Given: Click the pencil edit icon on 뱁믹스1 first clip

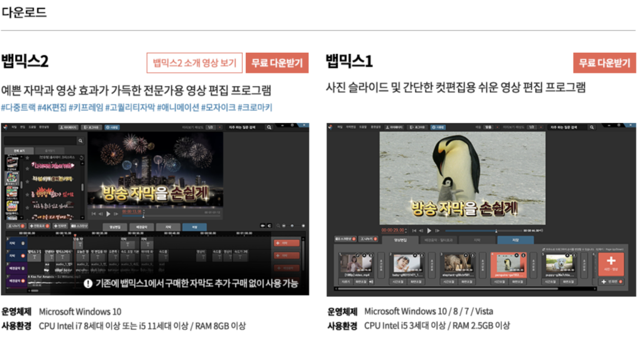Looking at the screenshot, I should coord(357,256).
